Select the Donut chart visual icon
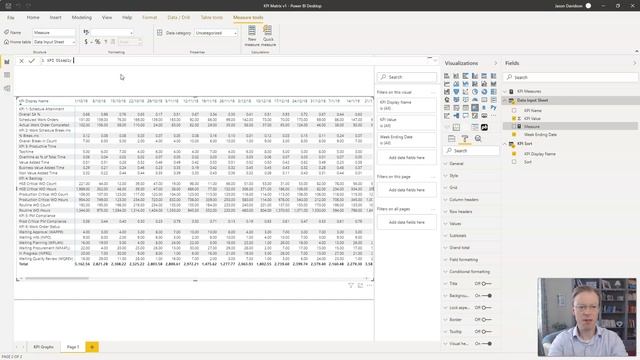640x360 pixels. pyautogui.click(x=484, y=92)
